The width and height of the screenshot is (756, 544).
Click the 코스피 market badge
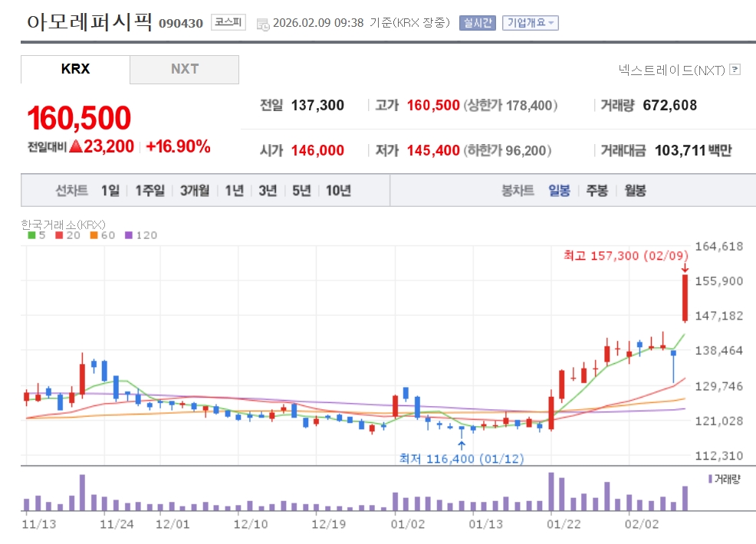point(228,23)
